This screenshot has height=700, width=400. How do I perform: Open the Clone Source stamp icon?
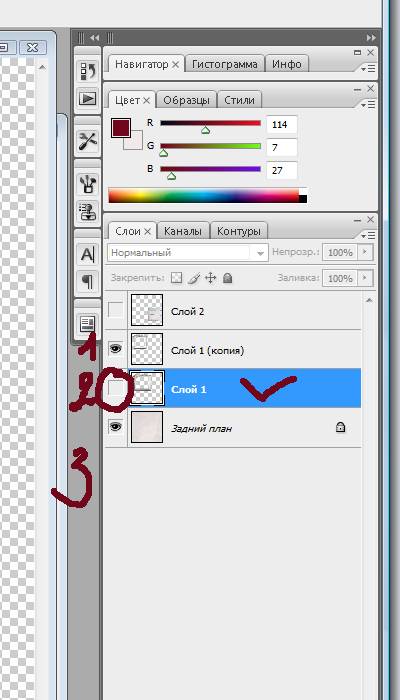pos(88,211)
